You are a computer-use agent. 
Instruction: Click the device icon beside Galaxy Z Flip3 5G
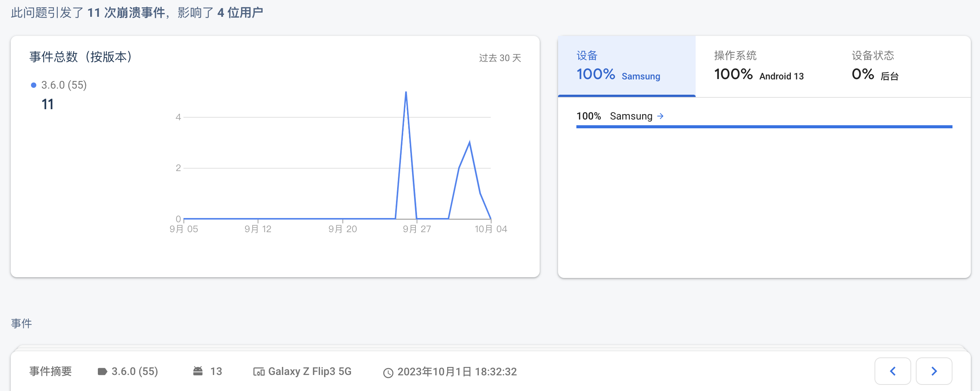(259, 372)
